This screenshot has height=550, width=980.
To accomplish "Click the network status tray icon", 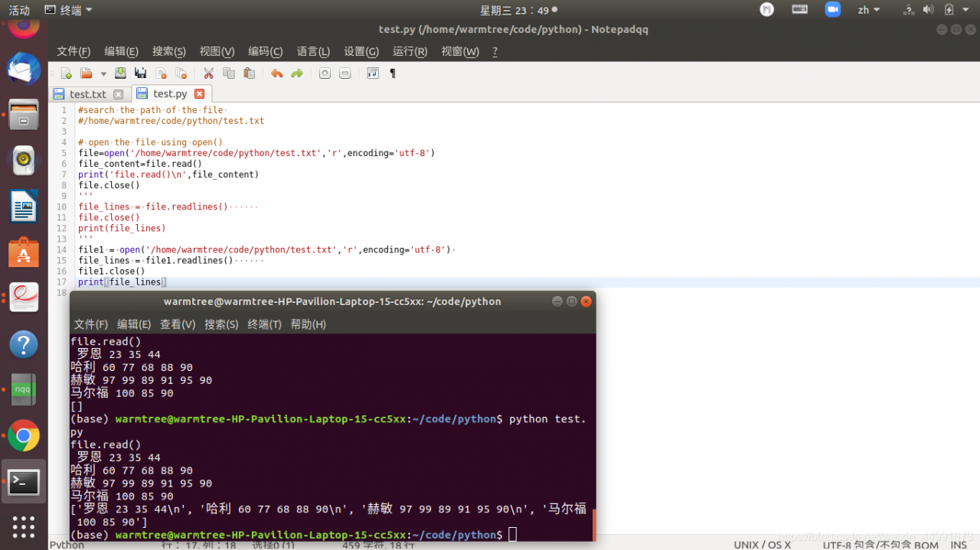I will click(909, 10).
